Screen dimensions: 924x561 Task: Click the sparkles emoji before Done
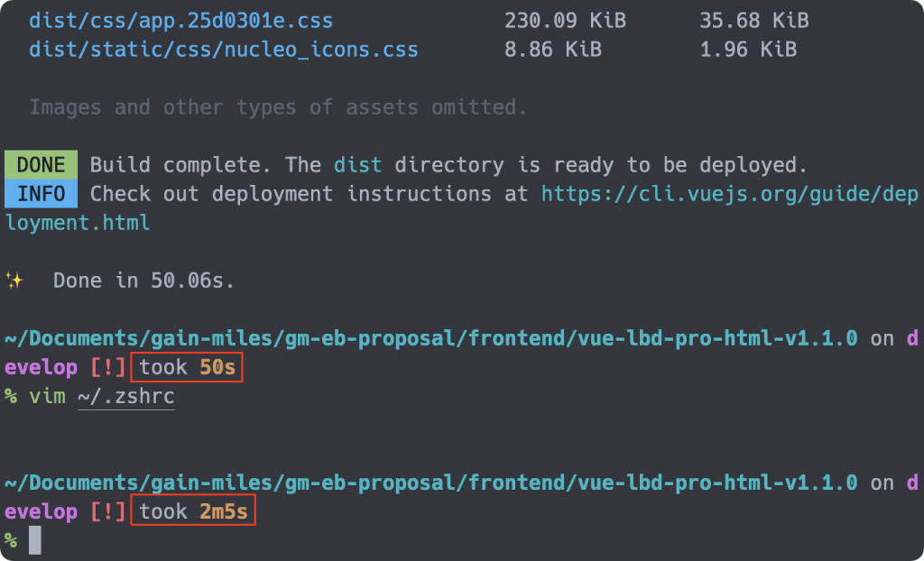click(14, 280)
